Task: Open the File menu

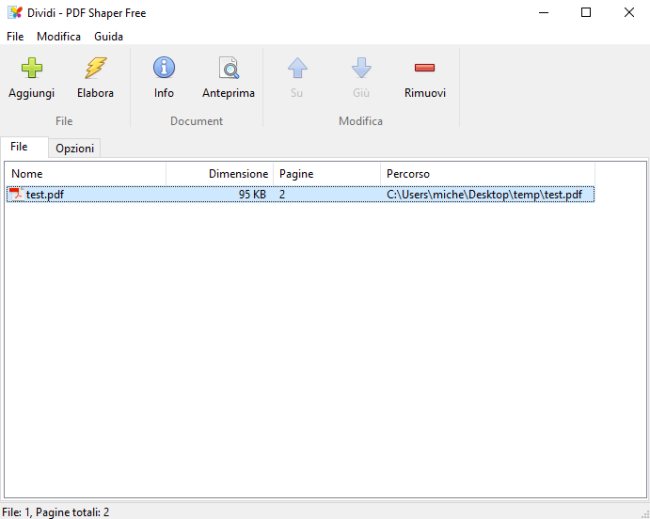Action: tap(15, 36)
